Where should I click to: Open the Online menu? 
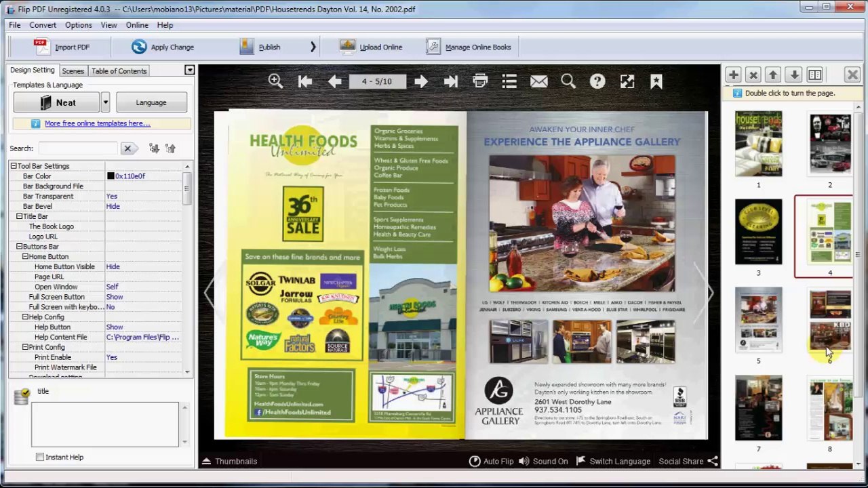137,25
